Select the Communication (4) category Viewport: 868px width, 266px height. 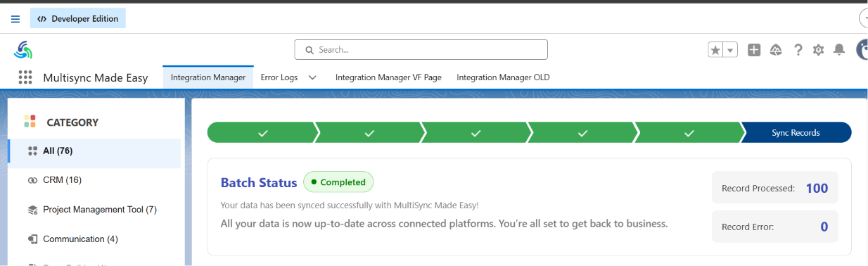pos(94,239)
